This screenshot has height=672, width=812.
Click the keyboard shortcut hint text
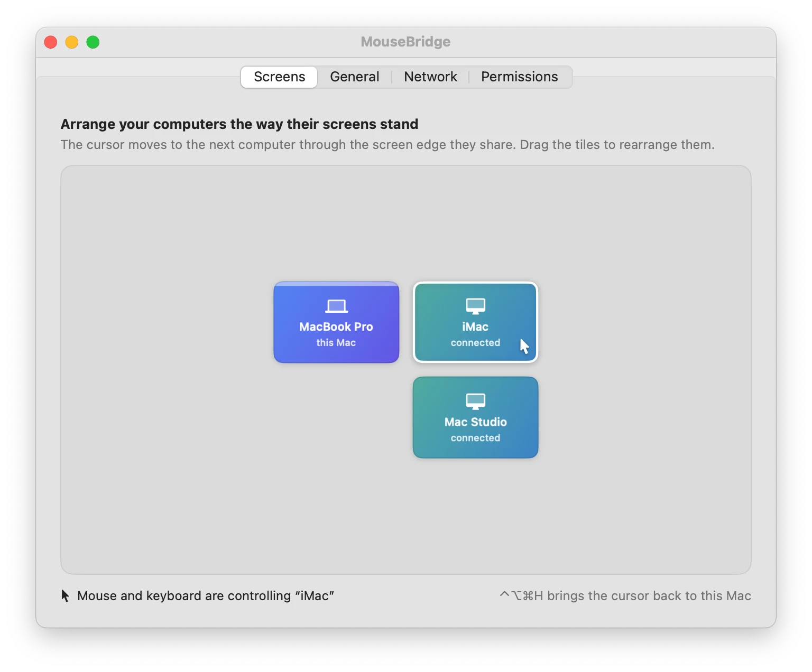625,596
